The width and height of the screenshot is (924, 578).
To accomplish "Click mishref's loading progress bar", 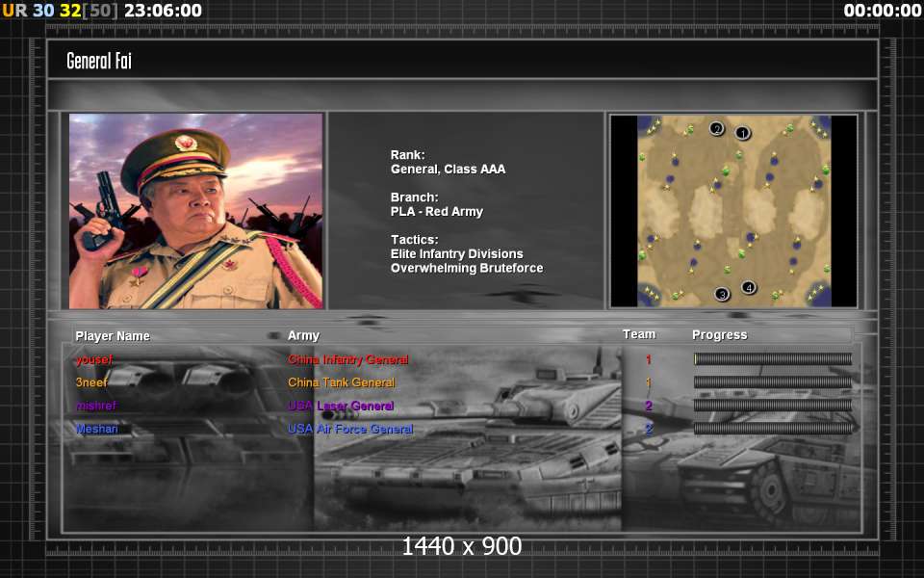I will (x=772, y=406).
